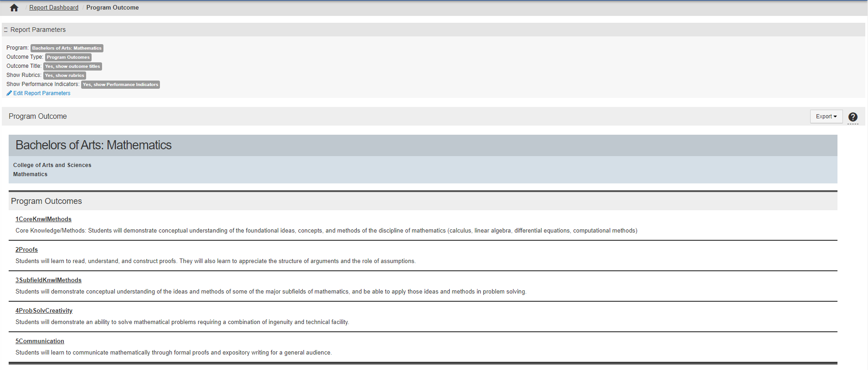Click the 'Yes, show Performance Indicators' tag
Image resolution: width=868 pixels, height=370 pixels.
(120, 85)
